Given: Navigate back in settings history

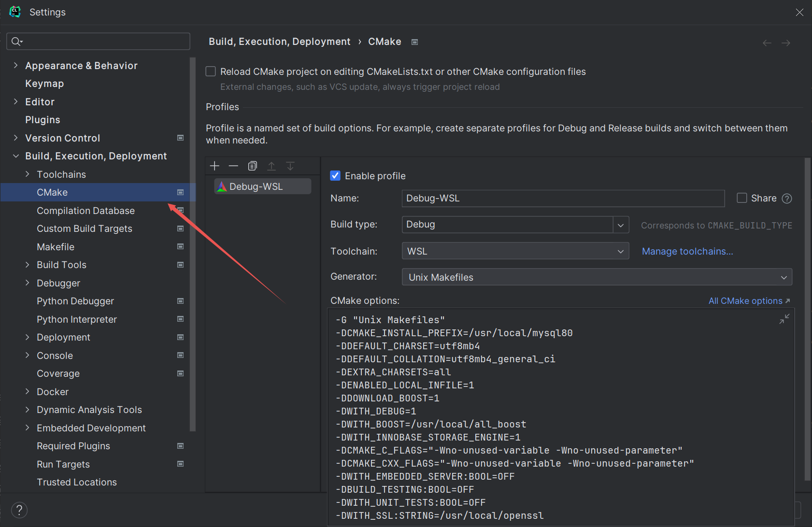Looking at the screenshot, I should click(767, 43).
